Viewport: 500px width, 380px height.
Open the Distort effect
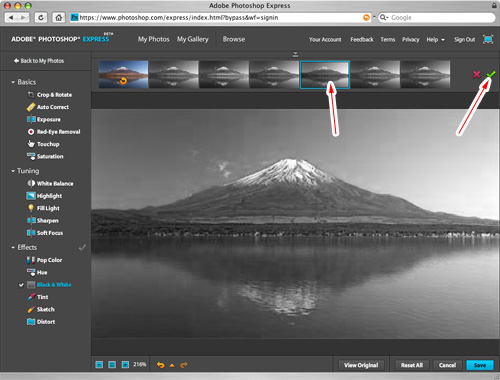pyautogui.click(x=41, y=322)
